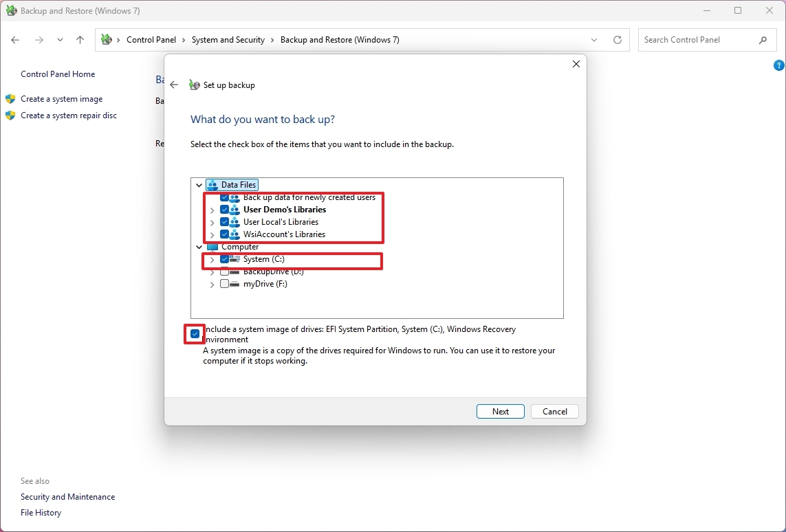Expand the myDrive (F:) node
This screenshot has width=786, height=532.
tap(212, 285)
